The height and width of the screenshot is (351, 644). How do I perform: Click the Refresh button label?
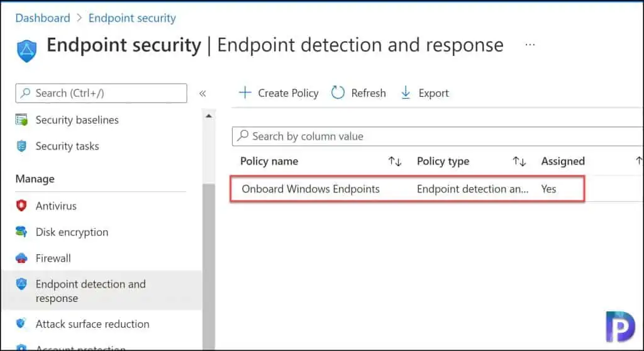coord(369,93)
